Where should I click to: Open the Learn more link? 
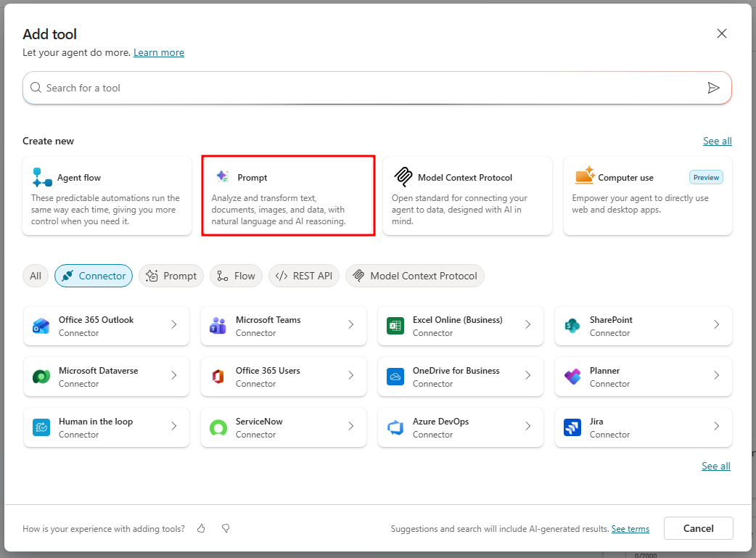pos(159,52)
